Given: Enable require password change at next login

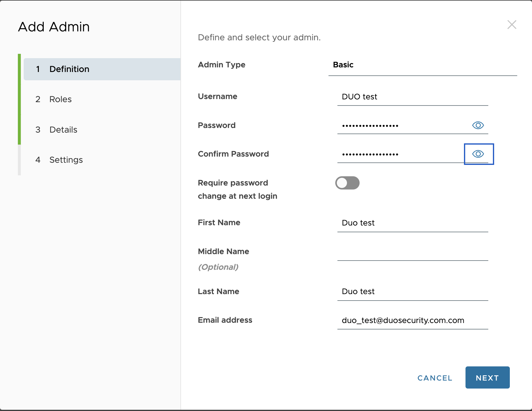Looking at the screenshot, I should click(347, 183).
